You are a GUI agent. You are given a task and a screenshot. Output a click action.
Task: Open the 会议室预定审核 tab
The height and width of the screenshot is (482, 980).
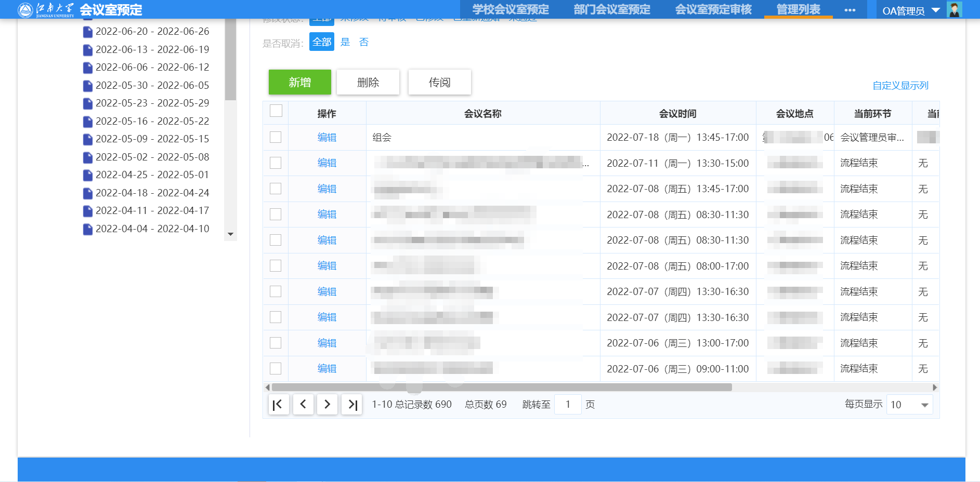[713, 10]
